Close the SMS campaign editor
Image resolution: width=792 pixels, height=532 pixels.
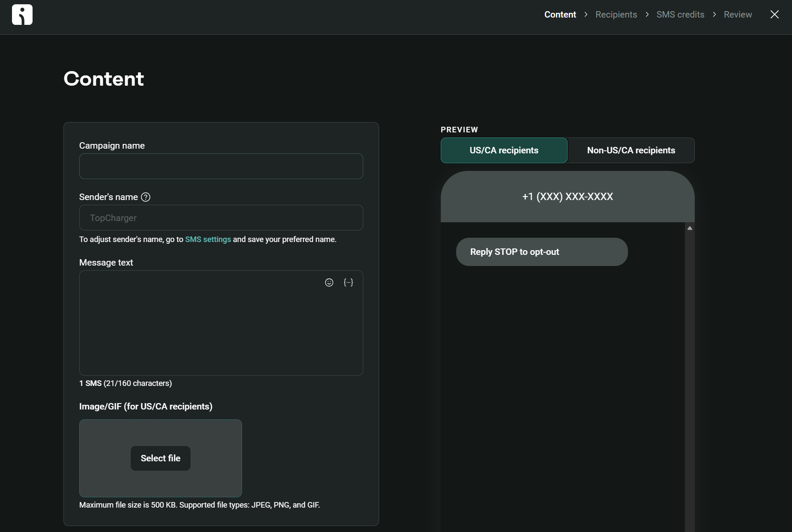coord(774,15)
